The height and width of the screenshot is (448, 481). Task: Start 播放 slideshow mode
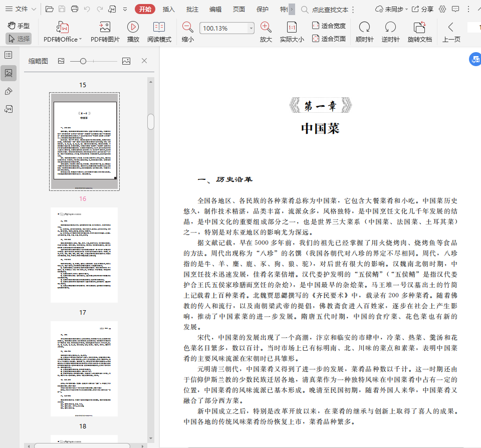133,32
